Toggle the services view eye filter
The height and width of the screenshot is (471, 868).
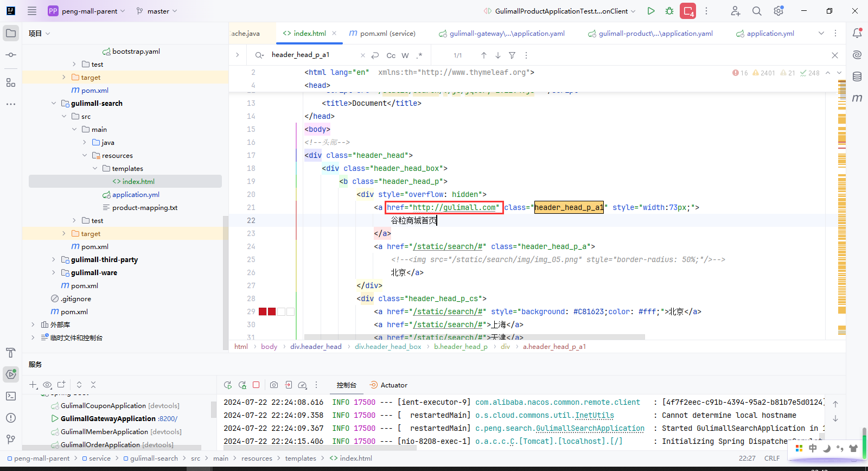coord(47,385)
